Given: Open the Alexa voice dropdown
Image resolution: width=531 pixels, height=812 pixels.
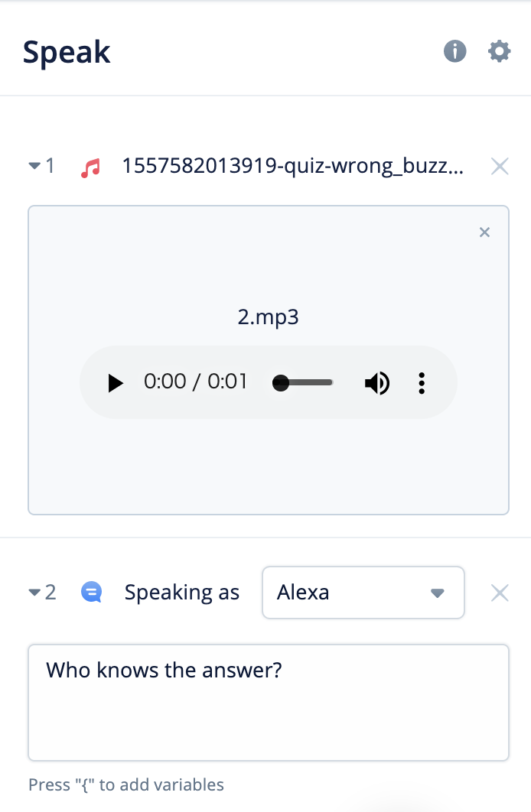Looking at the screenshot, I should [363, 592].
